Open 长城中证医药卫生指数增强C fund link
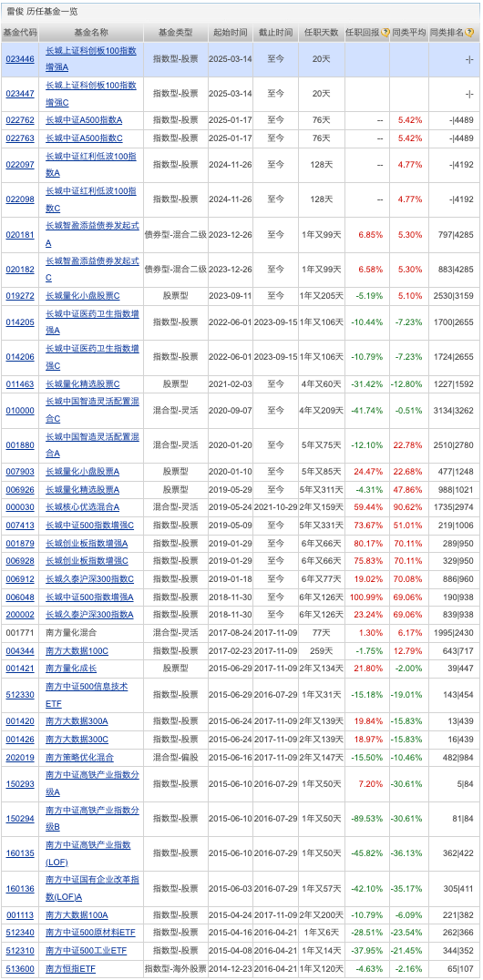The image size is (483, 980). (x=93, y=357)
